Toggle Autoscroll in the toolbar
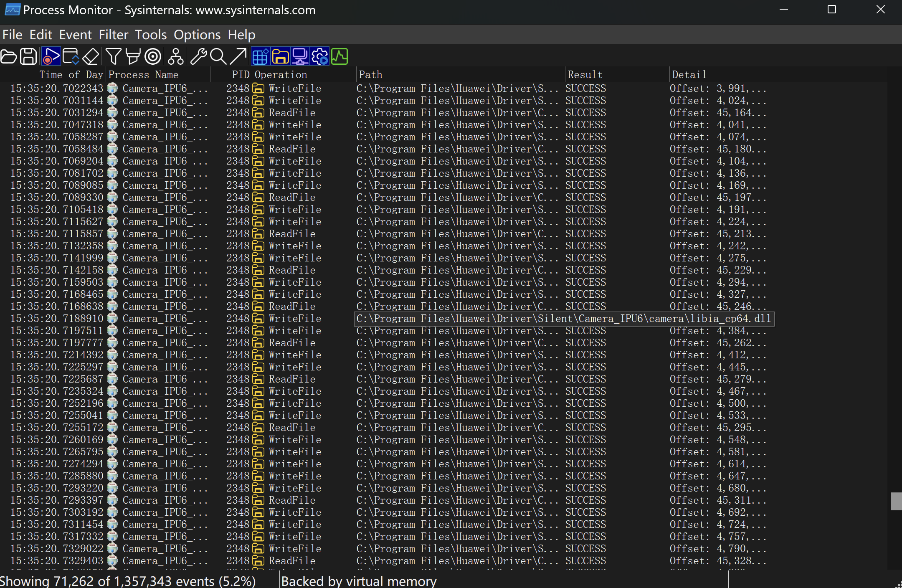The height and width of the screenshot is (588, 902). (x=71, y=56)
